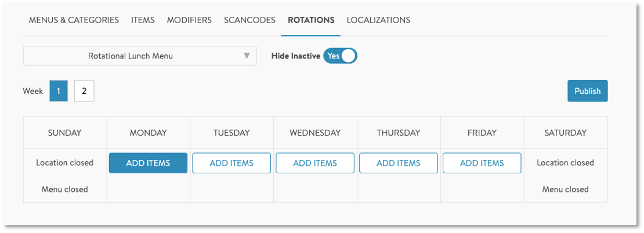
Task: Click the Monday column header
Action: tap(148, 133)
